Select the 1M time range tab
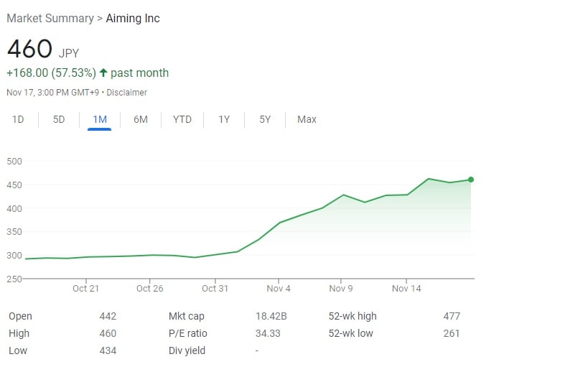Screen dimensions: 588x367 pyautogui.click(x=100, y=119)
